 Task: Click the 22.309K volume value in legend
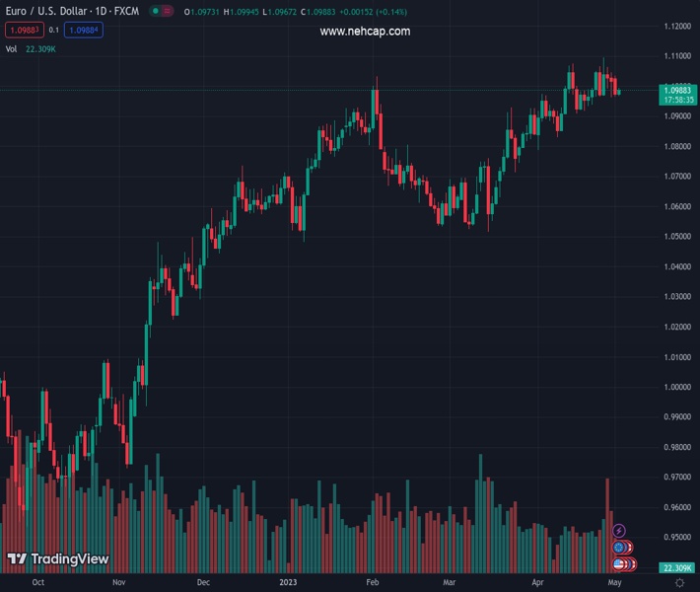[x=41, y=48]
